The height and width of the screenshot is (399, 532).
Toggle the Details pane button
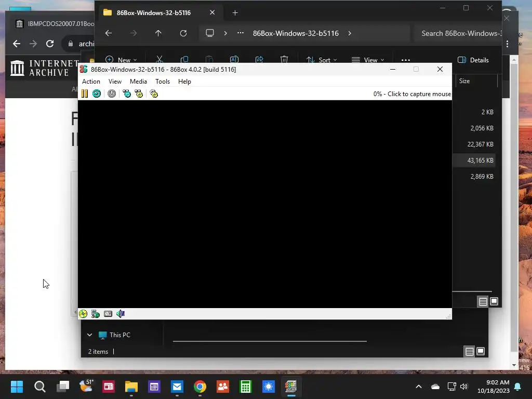(473, 60)
